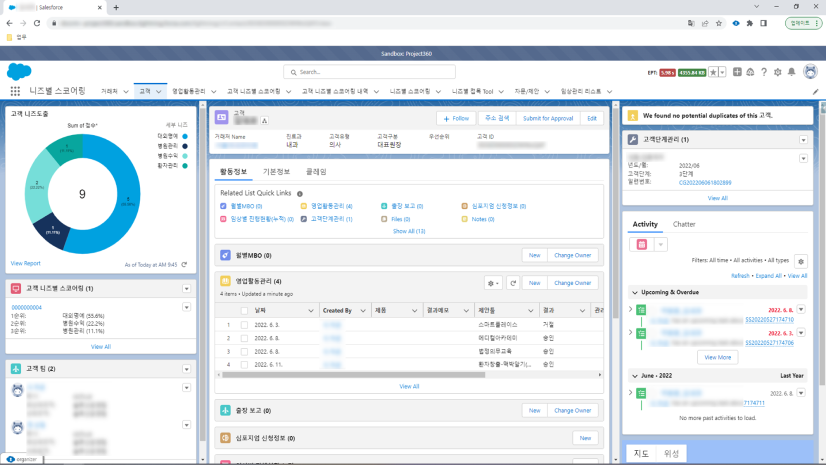
Task: Open user profile avatar
Action: (x=810, y=72)
